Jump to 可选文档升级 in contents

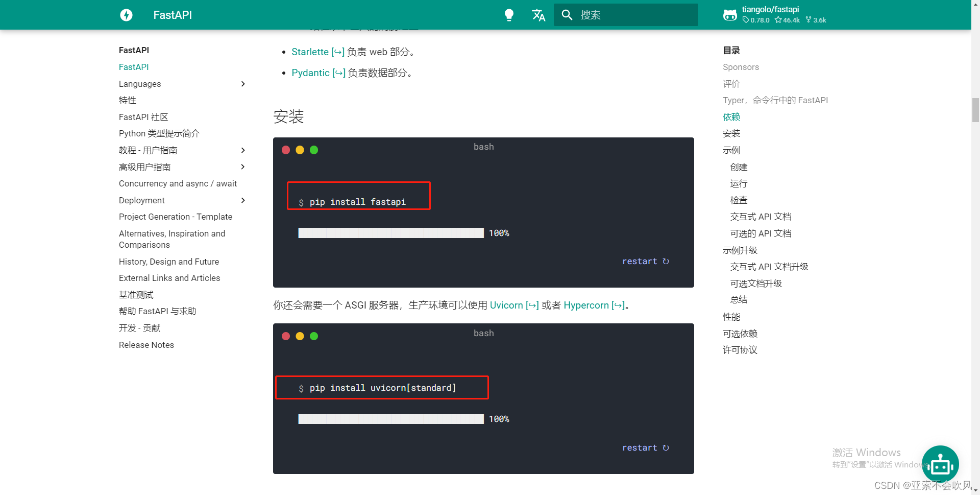[756, 284]
